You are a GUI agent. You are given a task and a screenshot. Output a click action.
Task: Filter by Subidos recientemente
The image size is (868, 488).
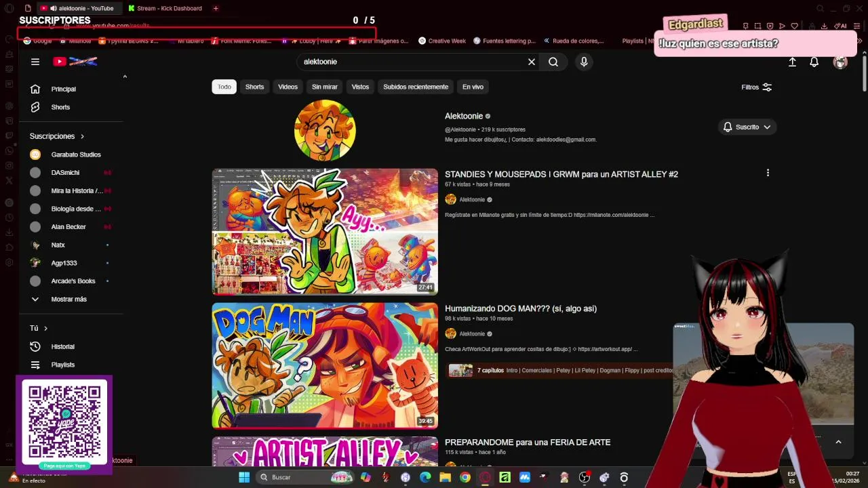tap(416, 87)
